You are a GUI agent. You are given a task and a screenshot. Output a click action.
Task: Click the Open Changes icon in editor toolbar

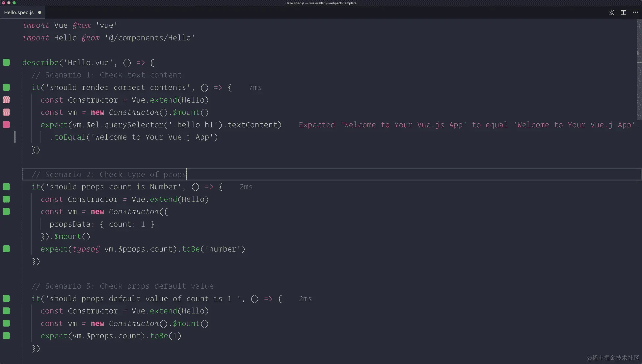coord(611,12)
